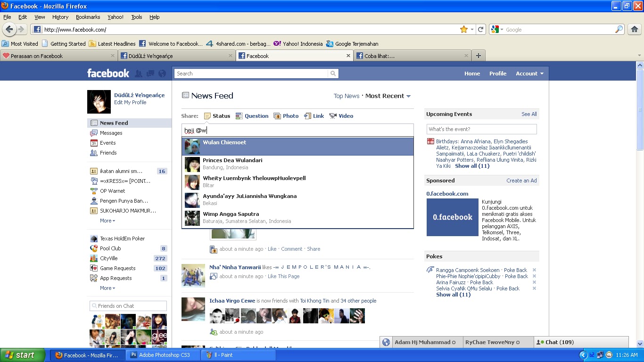Dismiss Arina Fairuzz poke
Screen dimensions: 644x362
(534, 282)
